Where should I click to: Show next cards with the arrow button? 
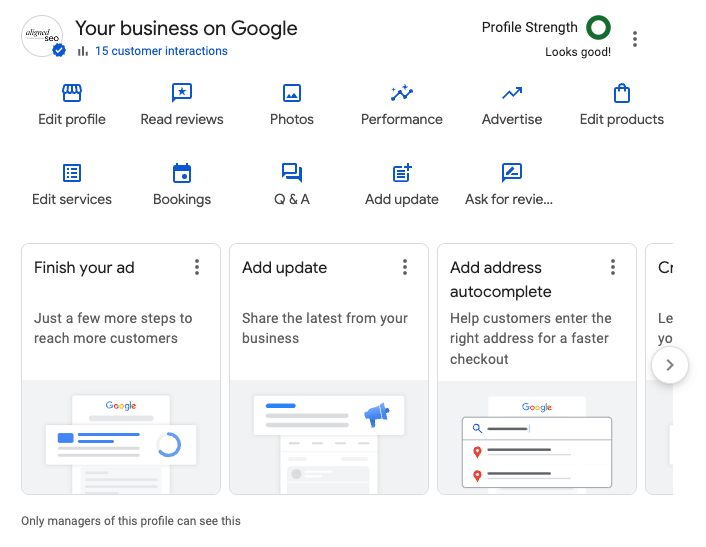[670, 365]
